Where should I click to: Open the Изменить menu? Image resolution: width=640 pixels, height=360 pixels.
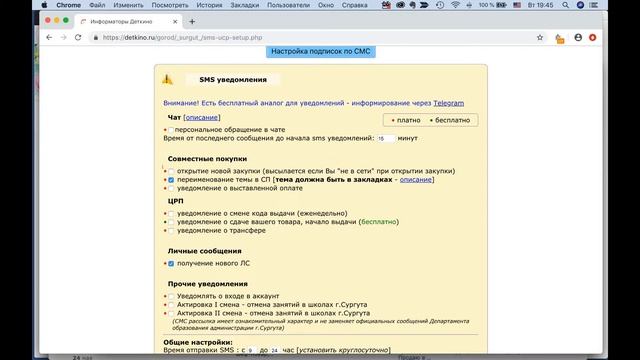pyautogui.click(x=128, y=5)
